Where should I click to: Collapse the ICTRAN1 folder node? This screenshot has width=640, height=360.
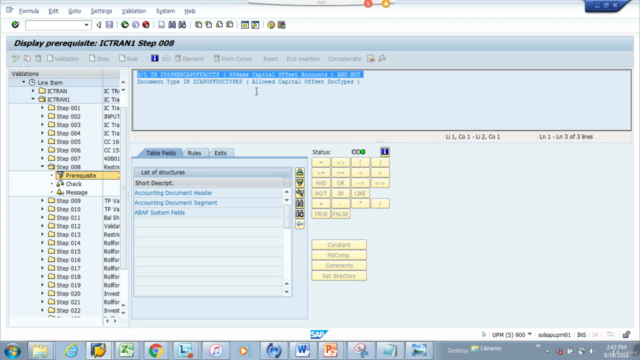click(33, 99)
